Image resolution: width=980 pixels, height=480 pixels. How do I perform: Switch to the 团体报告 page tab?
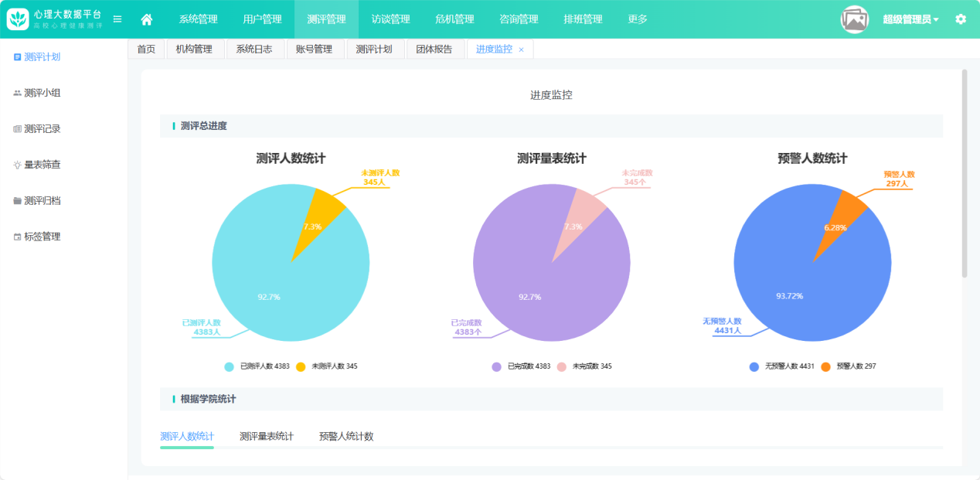tap(434, 49)
